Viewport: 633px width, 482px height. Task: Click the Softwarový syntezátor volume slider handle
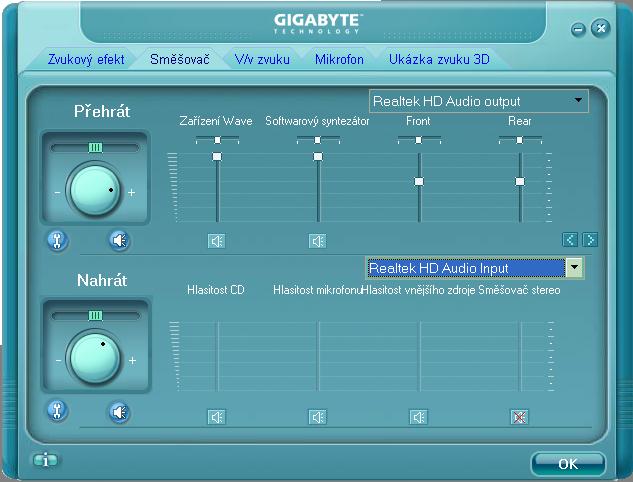click(x=318, y=156)
